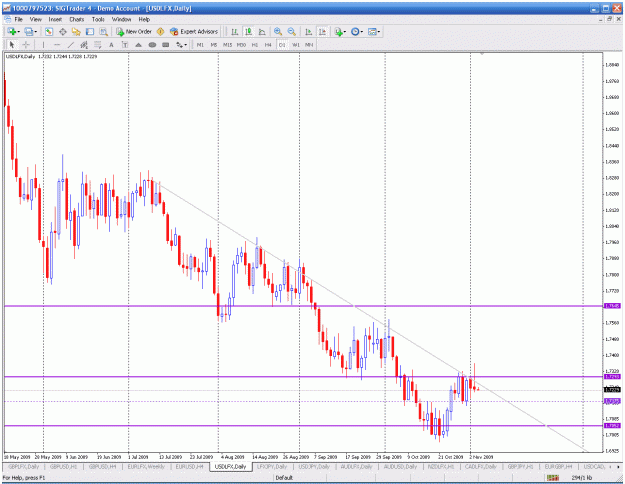Select the arrow cursor tool
This screenshot has width=625, height=484.
coord(12,45)
